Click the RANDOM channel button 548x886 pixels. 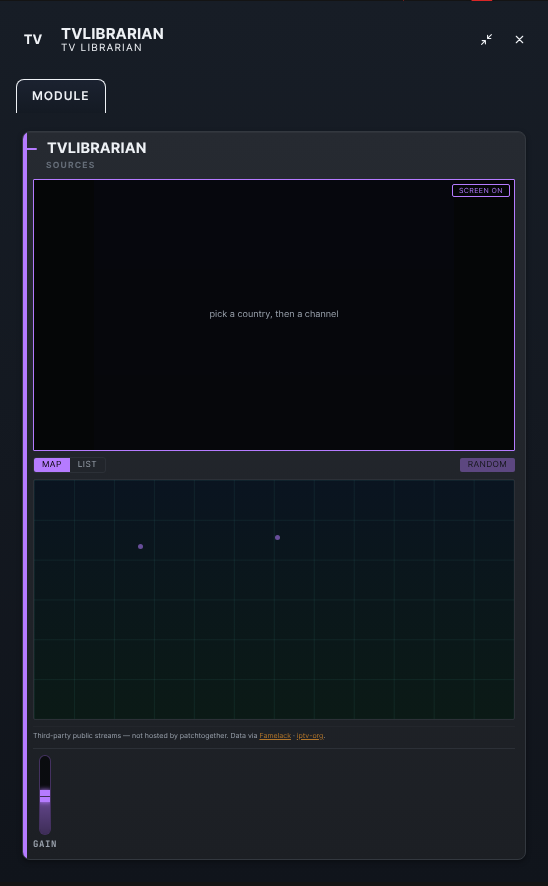click(487, 464)
